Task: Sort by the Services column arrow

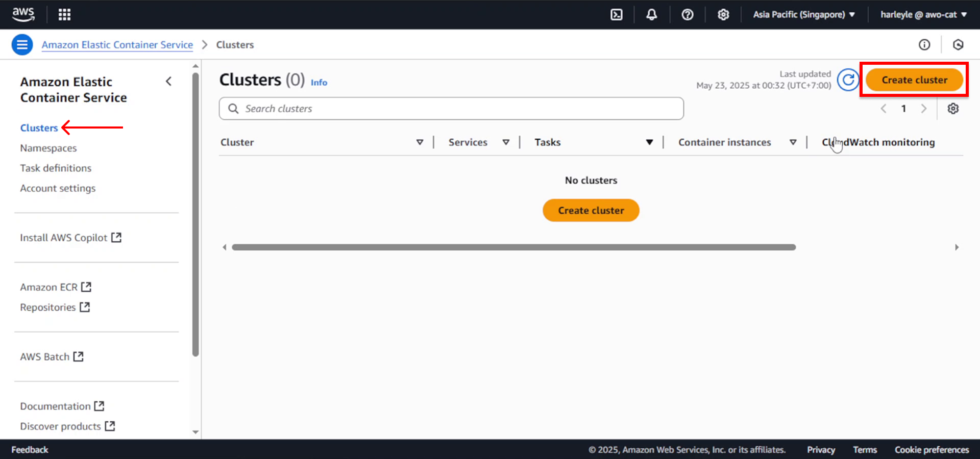Action: click(506, 142)
